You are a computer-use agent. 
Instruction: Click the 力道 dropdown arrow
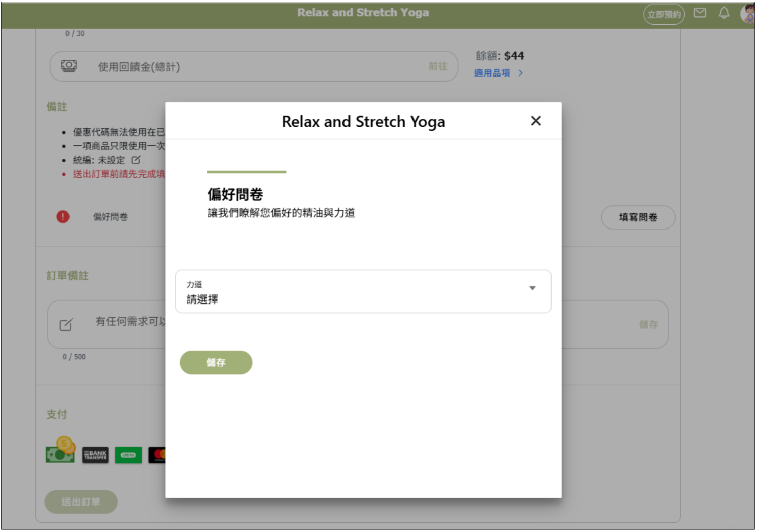pyautogui.click(x=532, y=288)
